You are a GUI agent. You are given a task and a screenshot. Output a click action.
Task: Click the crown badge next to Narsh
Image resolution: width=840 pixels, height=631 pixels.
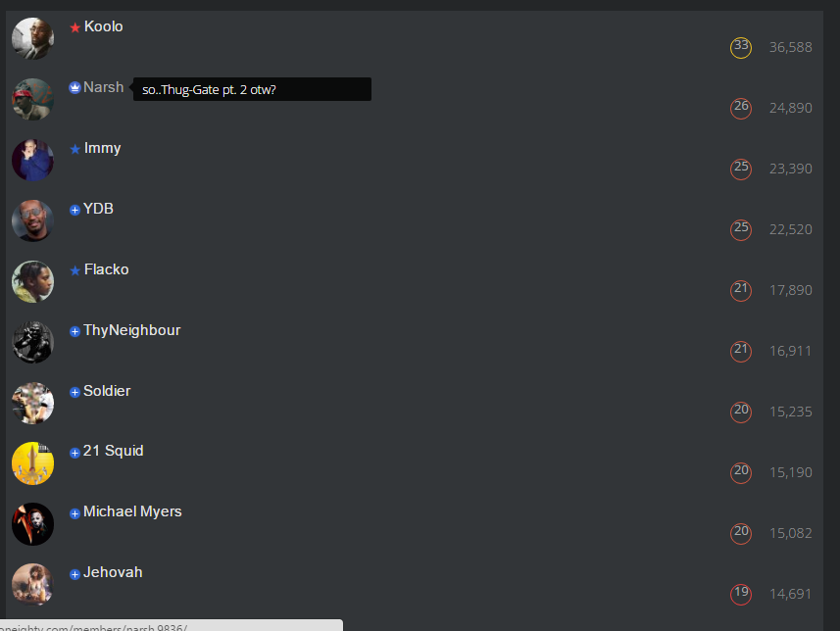(75, 87)
